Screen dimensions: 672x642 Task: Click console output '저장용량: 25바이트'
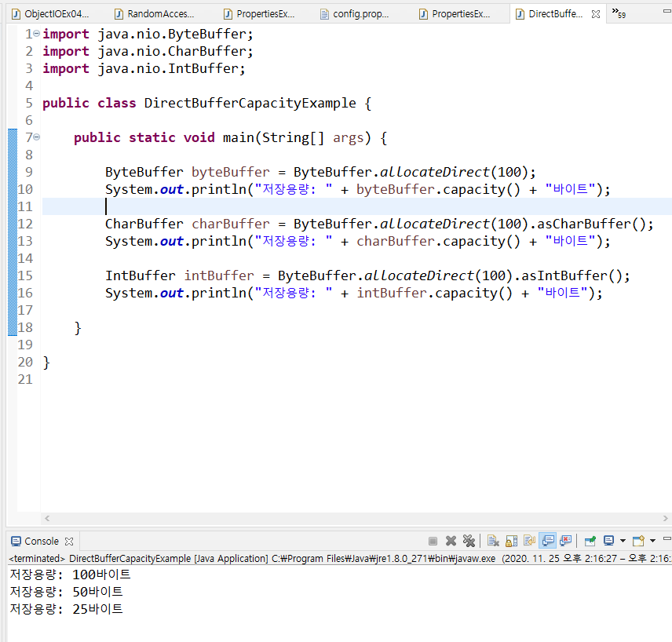(x=67, y=609)
